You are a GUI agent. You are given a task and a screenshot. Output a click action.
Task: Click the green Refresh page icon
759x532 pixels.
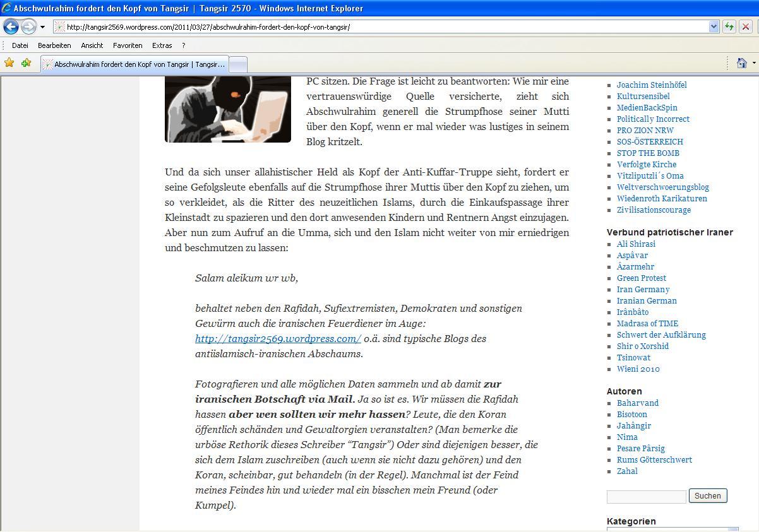[x=729, y=27]
